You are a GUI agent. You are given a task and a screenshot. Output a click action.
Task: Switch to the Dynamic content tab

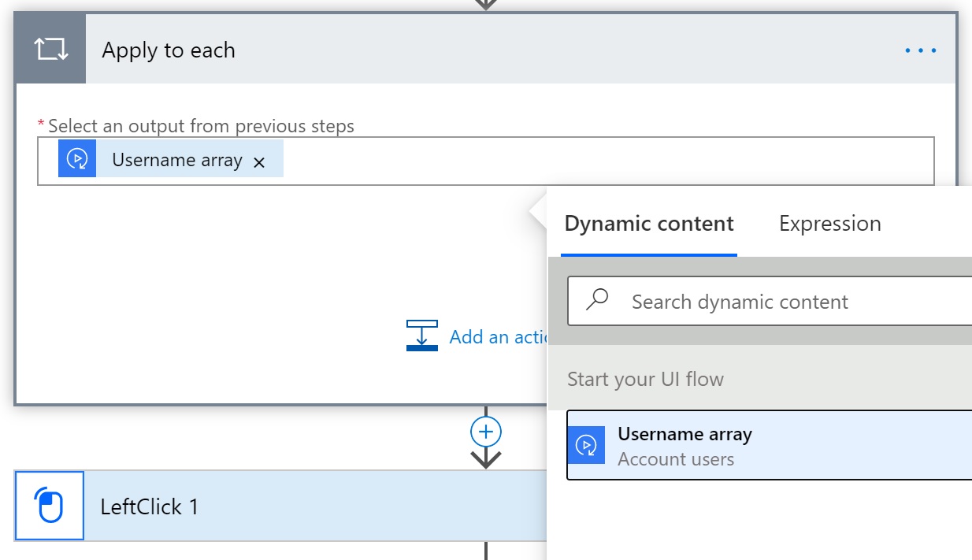pos(649,224)
